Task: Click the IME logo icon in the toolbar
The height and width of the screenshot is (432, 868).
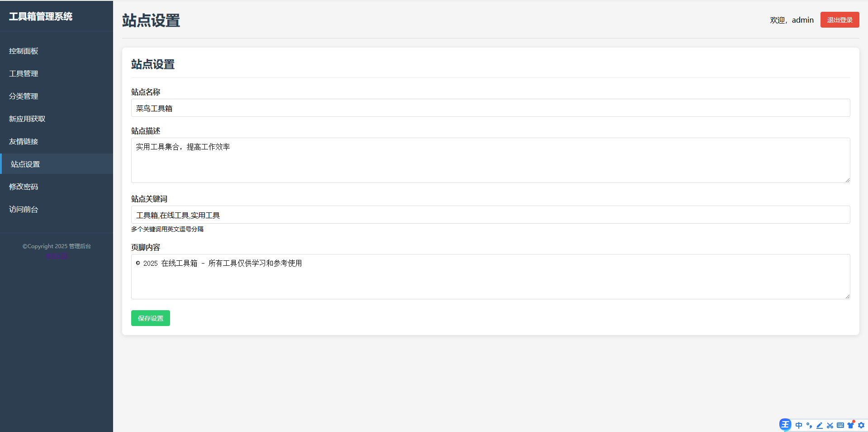Action: pyautogui.click(x=785, y=425)
